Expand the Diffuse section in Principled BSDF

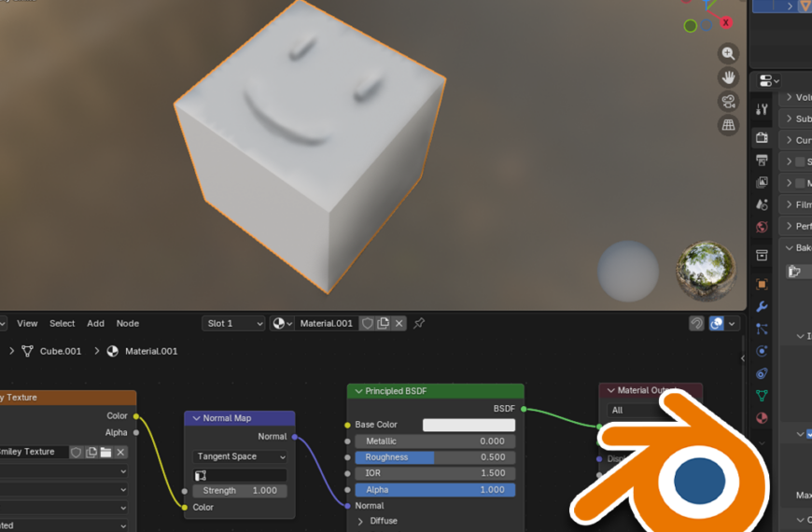click(x=360, y=521)
